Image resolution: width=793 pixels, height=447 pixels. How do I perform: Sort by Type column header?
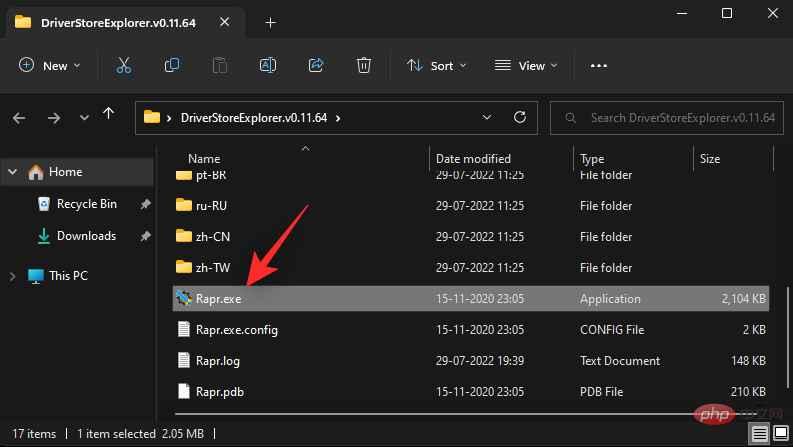point(592,159)
